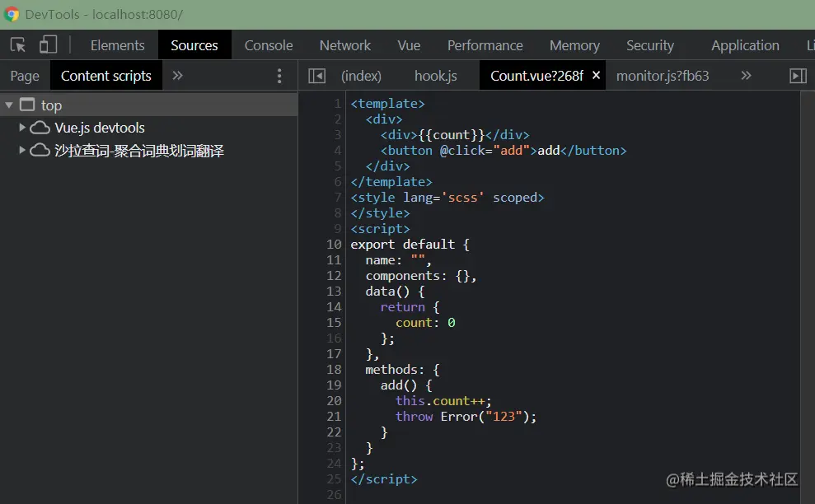The width and height of the screenshot is (815, 504).
Task: Set breakpoint on line number 21
Action: coord(334,416)
